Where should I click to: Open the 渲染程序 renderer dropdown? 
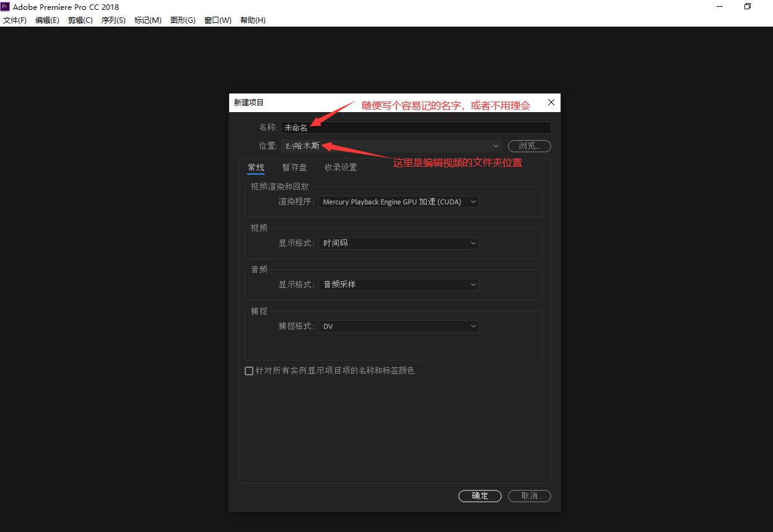click(473, 201)
